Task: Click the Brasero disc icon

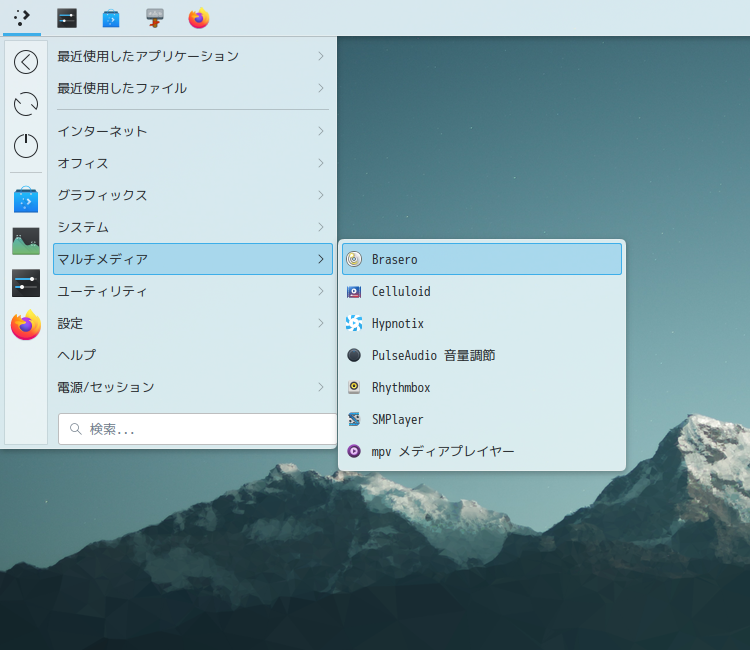Action: tap(354, 259)
